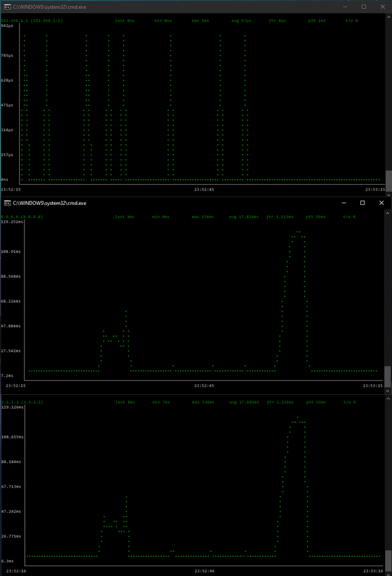Click '785µs' y-axis label
392x576 pixels.
pyautogui.click(x=7, y=55)
